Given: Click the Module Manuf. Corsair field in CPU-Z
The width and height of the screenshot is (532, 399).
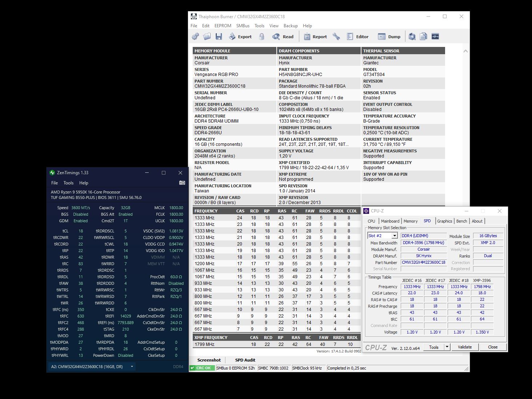Looking at the screenshot, I should [424, 249].
